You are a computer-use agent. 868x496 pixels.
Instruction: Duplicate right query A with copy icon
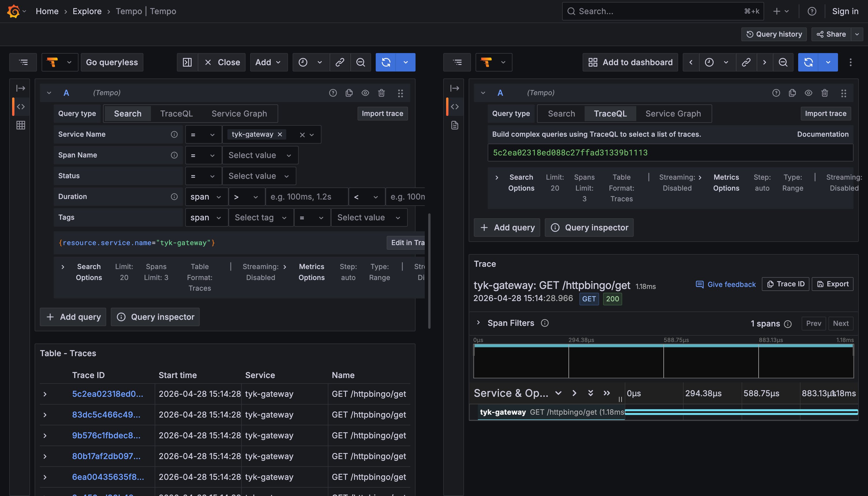pyautogui.click(x=792, y=93)
